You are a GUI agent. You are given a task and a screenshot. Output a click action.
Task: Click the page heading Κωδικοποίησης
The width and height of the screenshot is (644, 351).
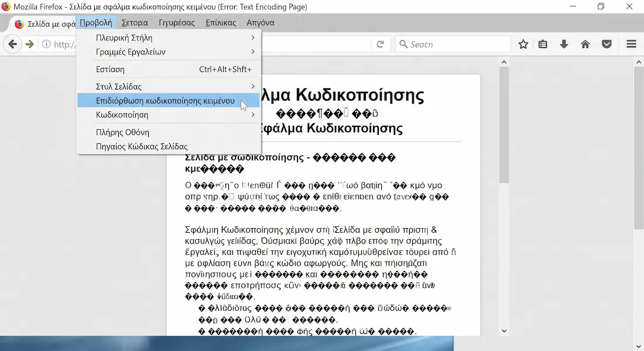pyautogui.click(x=360, y=95)
